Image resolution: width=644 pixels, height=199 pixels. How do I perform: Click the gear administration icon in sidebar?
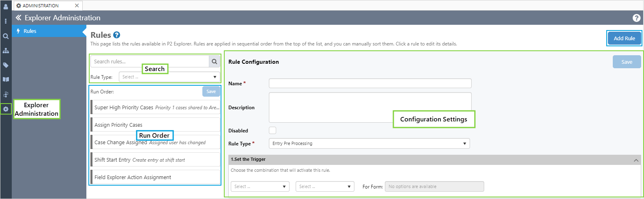coord(6,109)
